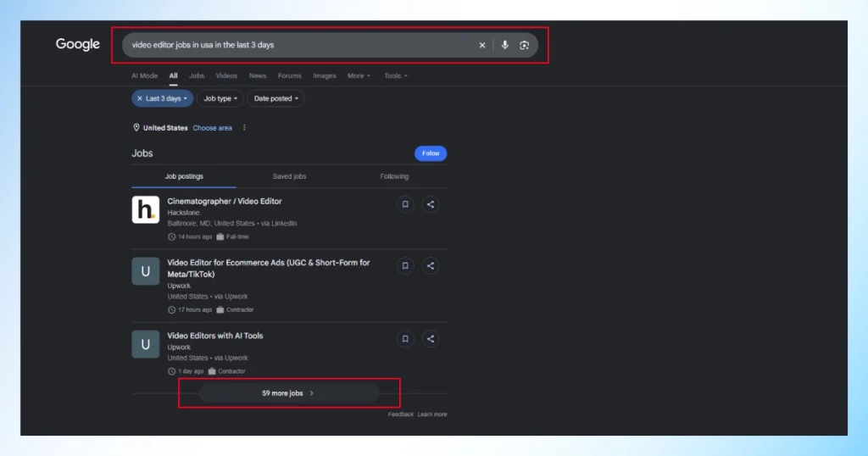Open Google Lens image search icon
The image size is (868, 456).
click(524, 46)
